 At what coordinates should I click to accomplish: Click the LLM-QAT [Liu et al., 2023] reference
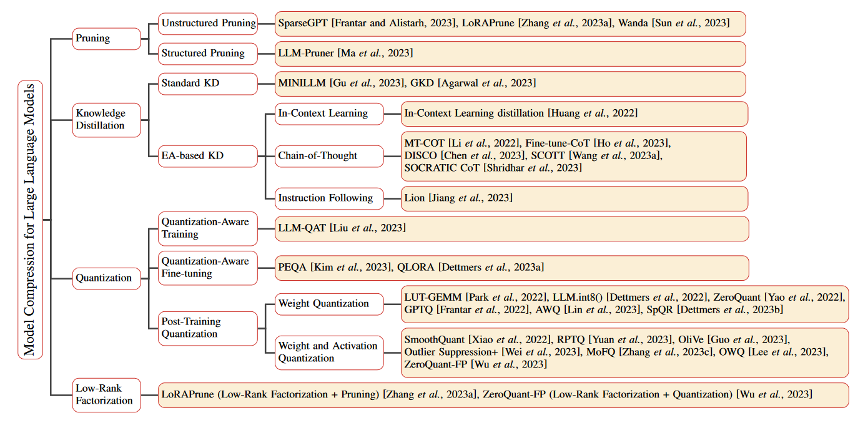pos(342,228)
